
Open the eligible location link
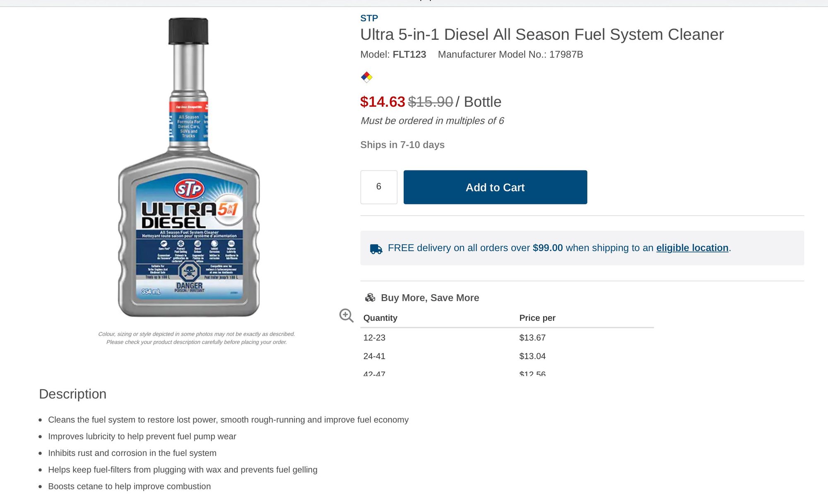tap(692, 248)
